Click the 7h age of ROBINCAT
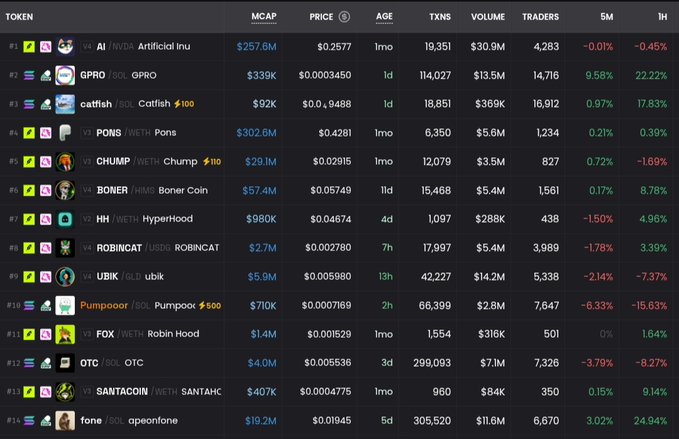 click(387, 248)
